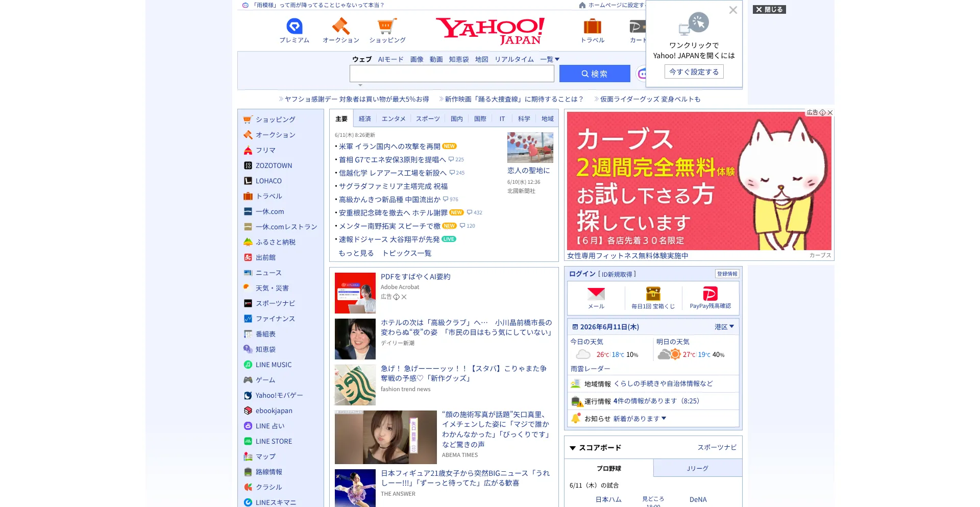Viewport: 980px width, 507px height.
Task: Click the sidebar 路線情報 train icon
Action: point(248,472)
